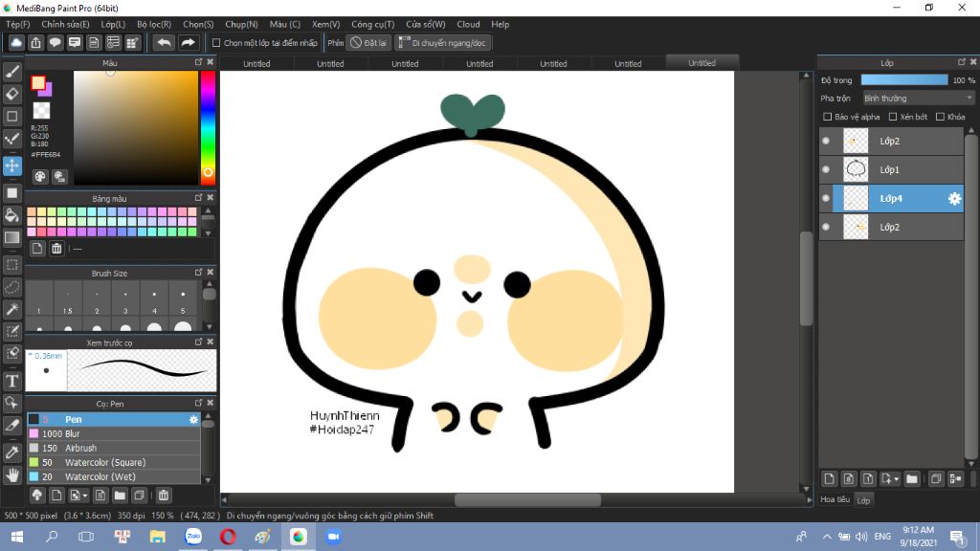
Task: Adjust the 'Độ trong' opacity slider
Action: click(903, 80)
